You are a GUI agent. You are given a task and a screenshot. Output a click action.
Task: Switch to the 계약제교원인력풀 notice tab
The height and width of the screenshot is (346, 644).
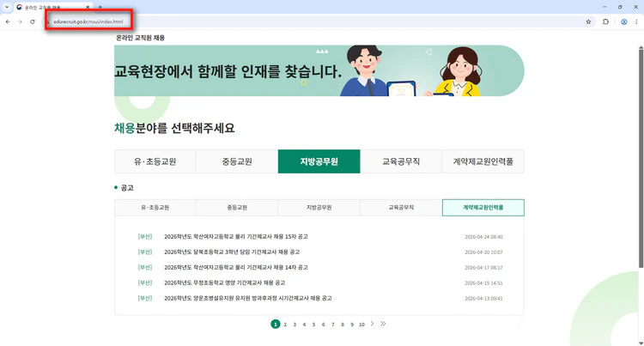(483, 207)
